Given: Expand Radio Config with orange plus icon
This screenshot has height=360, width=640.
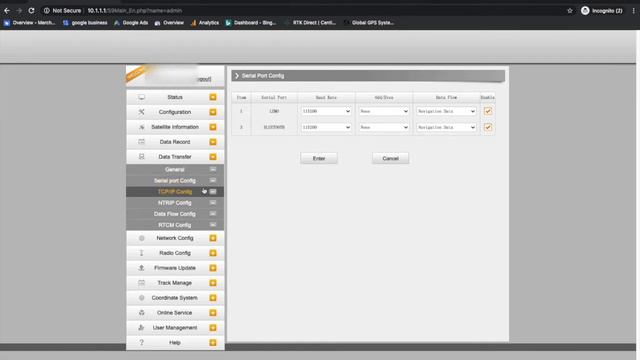Looking at the screenshot, I should 213,253.
